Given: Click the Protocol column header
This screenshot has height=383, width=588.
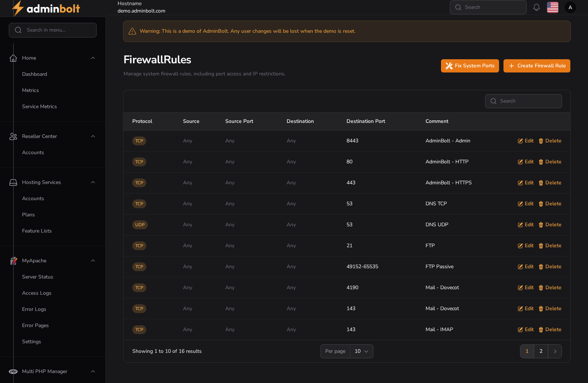Looking at the screenshot, I should click(x=142, y=121).
